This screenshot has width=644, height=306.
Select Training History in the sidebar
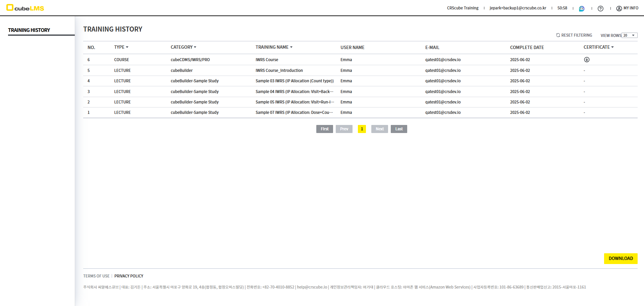pyautogui.click(x=29, y=30)
